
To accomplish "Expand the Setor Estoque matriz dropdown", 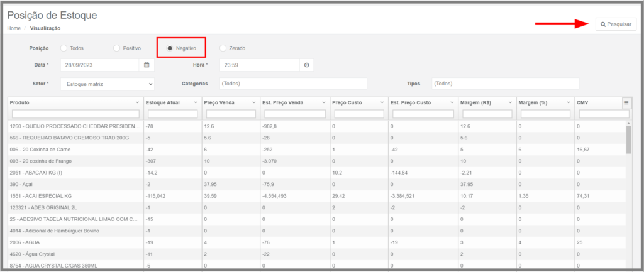I will point(107,84).
